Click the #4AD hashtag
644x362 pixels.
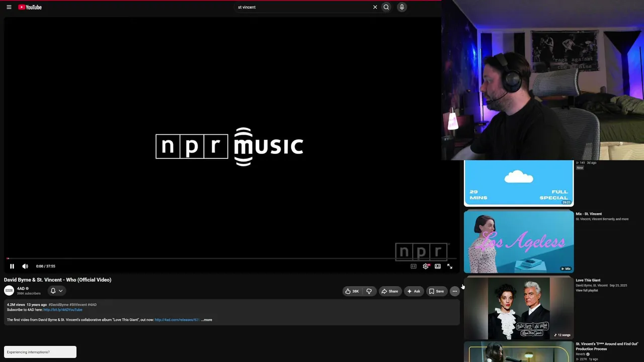92,305
